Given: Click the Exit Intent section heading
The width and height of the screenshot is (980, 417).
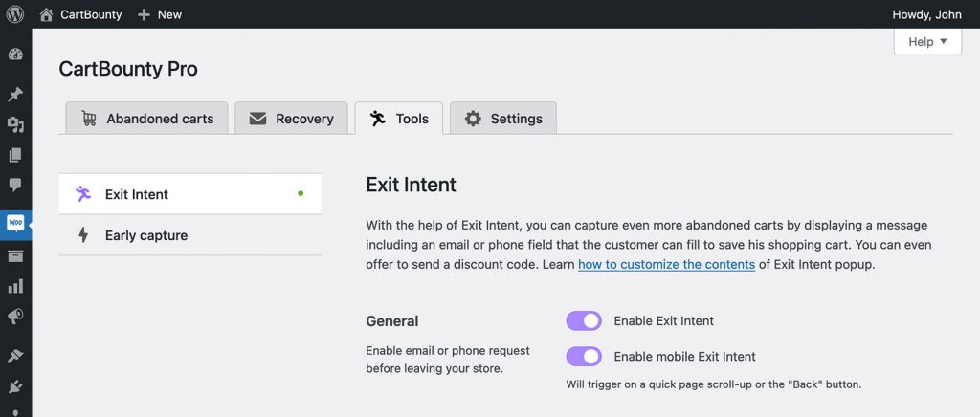Looking at the screenshot, I should (x=412, y=185).
